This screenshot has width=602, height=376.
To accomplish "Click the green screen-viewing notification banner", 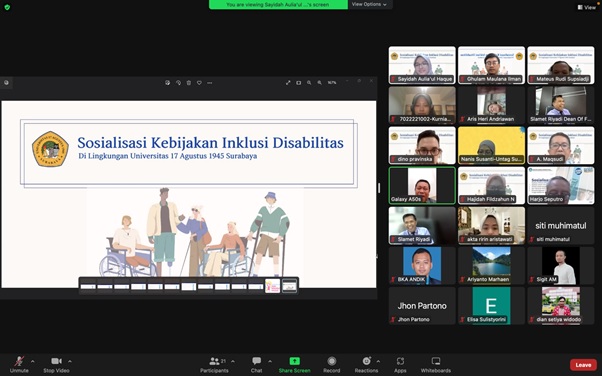I will [278, 4].
